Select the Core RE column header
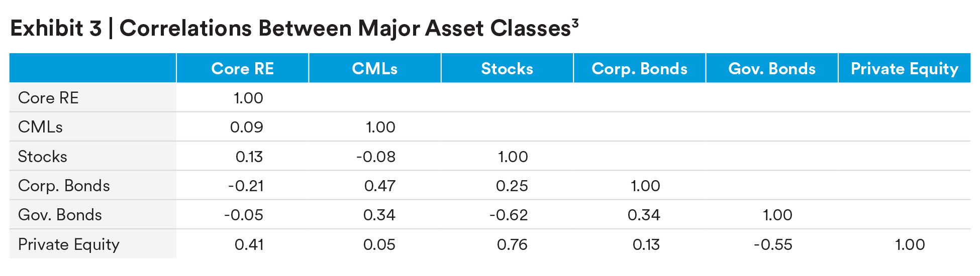Screen dimensions: 980x276 242,68
